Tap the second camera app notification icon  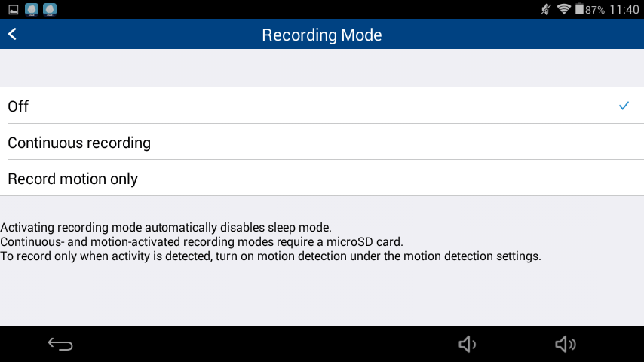click(x=50, y=10)
